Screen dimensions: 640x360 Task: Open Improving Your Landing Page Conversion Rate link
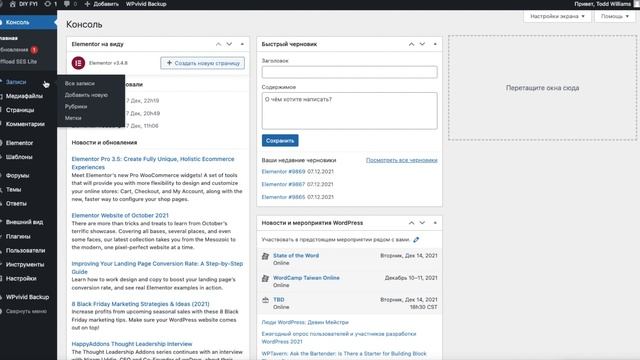pyautogui.click(x=157, y=267)
